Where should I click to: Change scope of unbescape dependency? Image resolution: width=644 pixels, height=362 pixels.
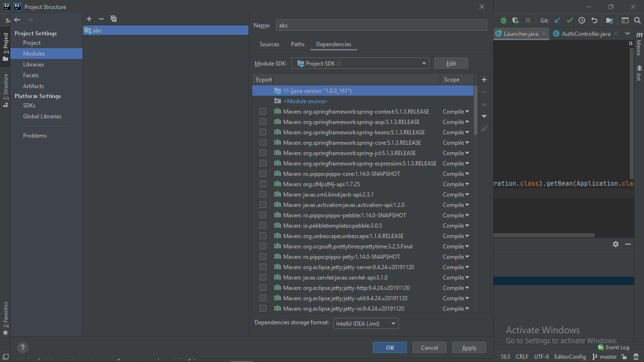456,236
